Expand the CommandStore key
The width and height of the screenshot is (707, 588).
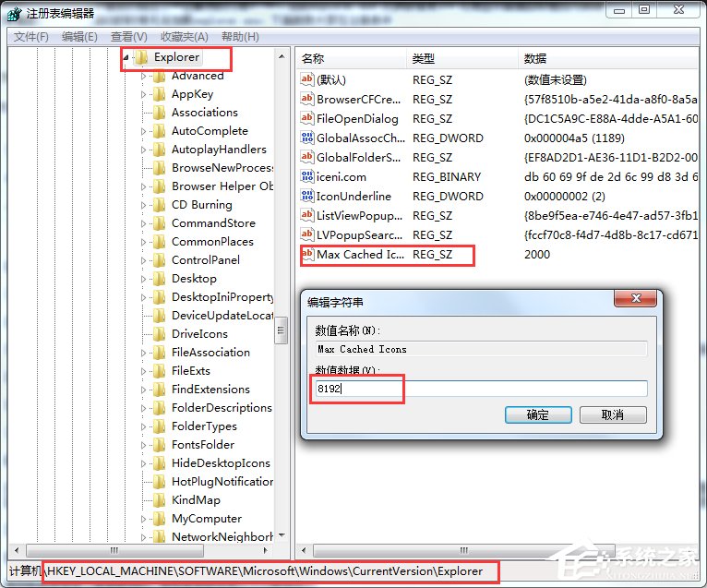pyautogui.click(x=143, y=223)
